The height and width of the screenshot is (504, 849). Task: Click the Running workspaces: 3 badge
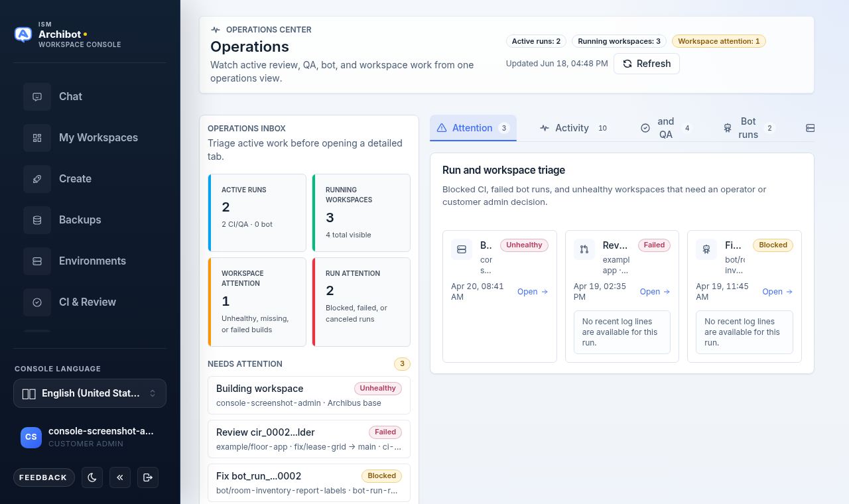[619, 41]
